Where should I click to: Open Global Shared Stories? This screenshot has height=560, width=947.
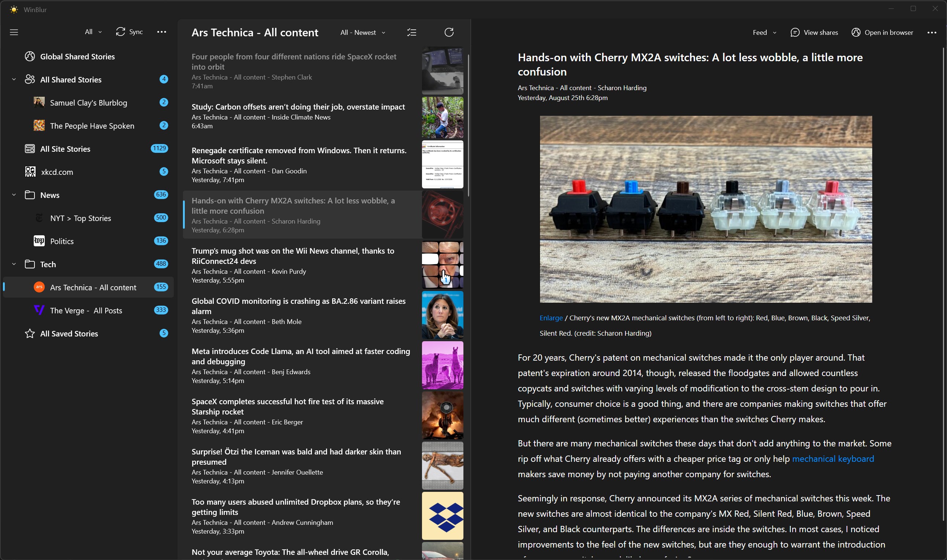click(77, 56)
